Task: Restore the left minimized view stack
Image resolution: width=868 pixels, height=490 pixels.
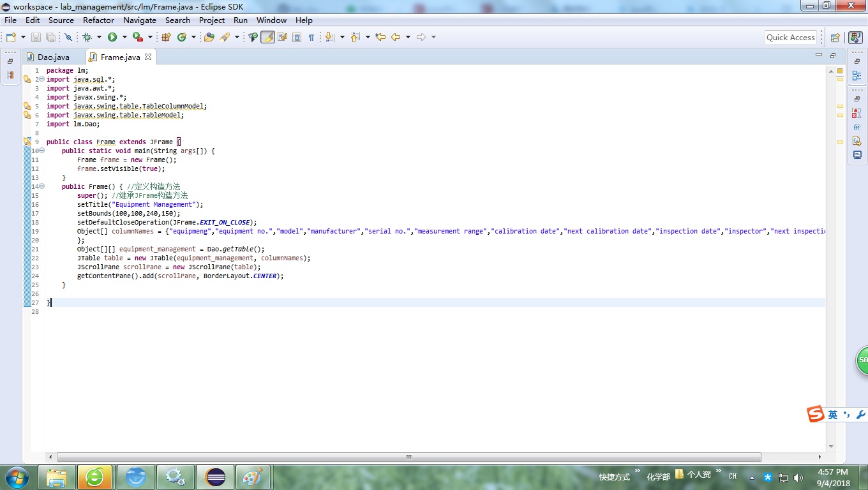Action: pos(10,61)
